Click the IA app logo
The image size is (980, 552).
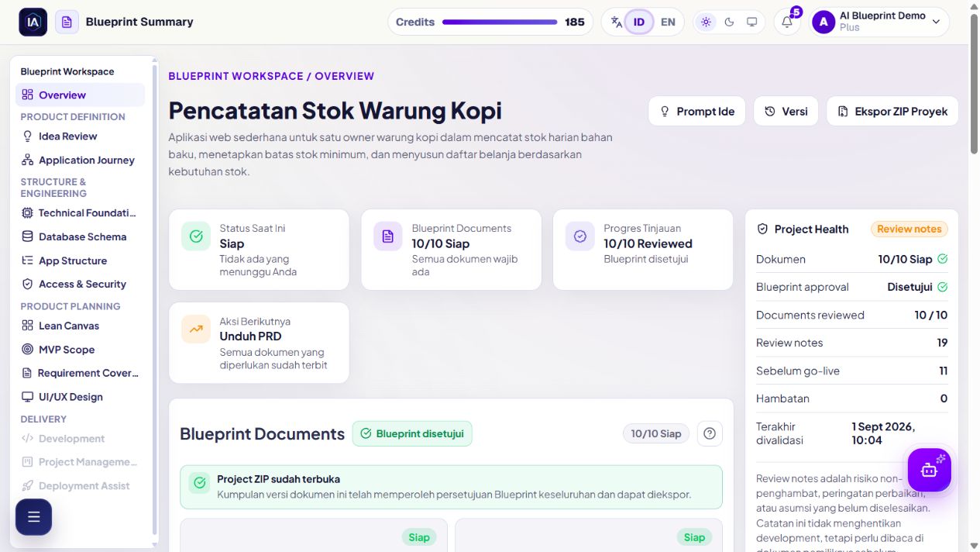pyautogui.click(x=33, y=22)
